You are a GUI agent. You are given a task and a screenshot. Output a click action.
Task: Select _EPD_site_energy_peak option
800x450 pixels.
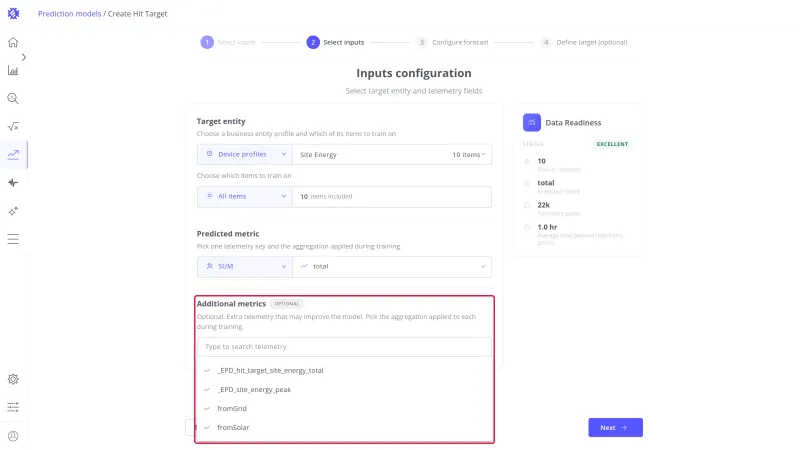pyautogui.click(x=344, y=390)
